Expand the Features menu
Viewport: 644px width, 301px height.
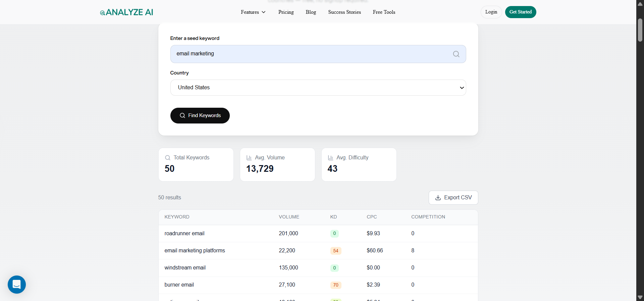tap(253, 12)
